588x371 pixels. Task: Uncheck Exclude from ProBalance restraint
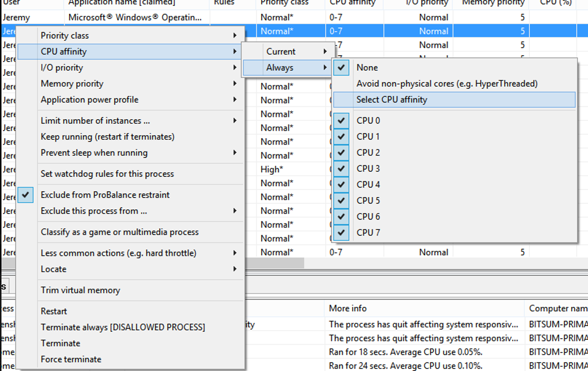pyautogui.click(x=26, y=195)
